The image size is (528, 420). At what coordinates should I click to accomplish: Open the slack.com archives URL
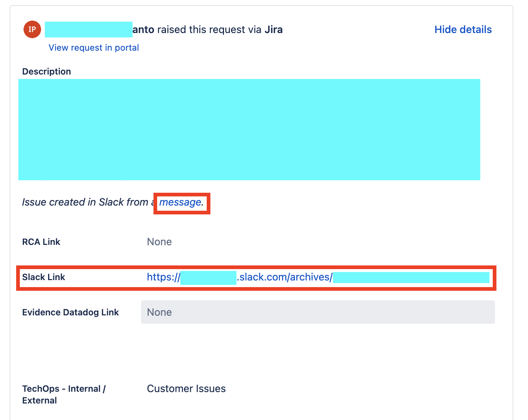pos(318,277)
